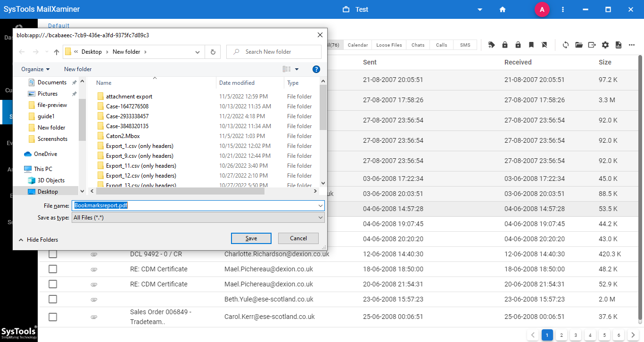The width and height of the screenshot is (644, 342).
Task: Select 3D Objects in navigation pane
Action: [x=51, y=180]
